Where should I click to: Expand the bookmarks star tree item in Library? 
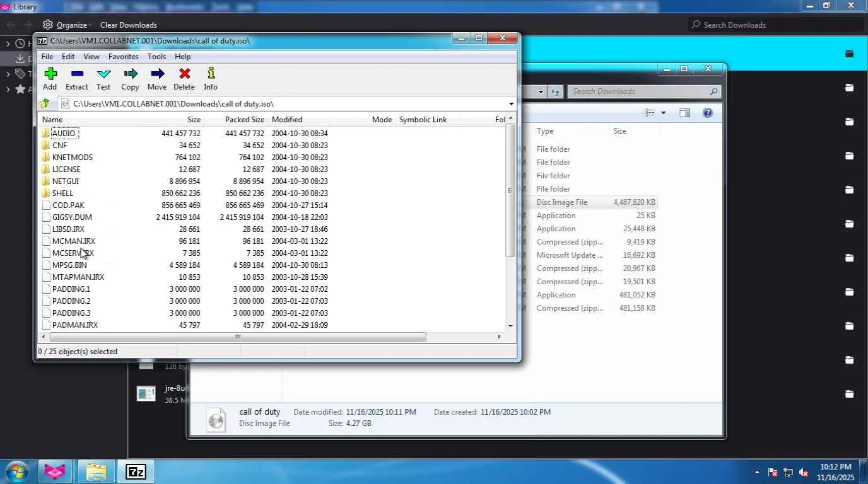click(x=8, y=89)
